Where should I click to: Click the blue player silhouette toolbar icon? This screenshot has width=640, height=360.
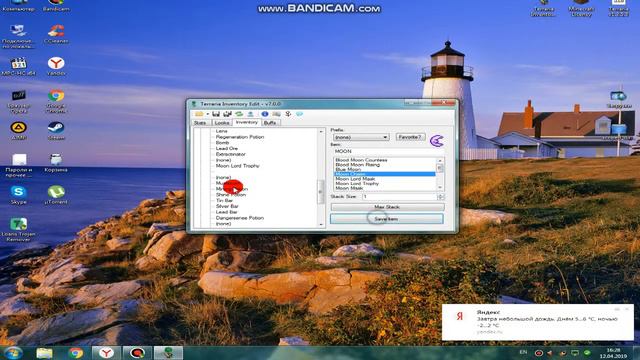(x=250, y=114)
